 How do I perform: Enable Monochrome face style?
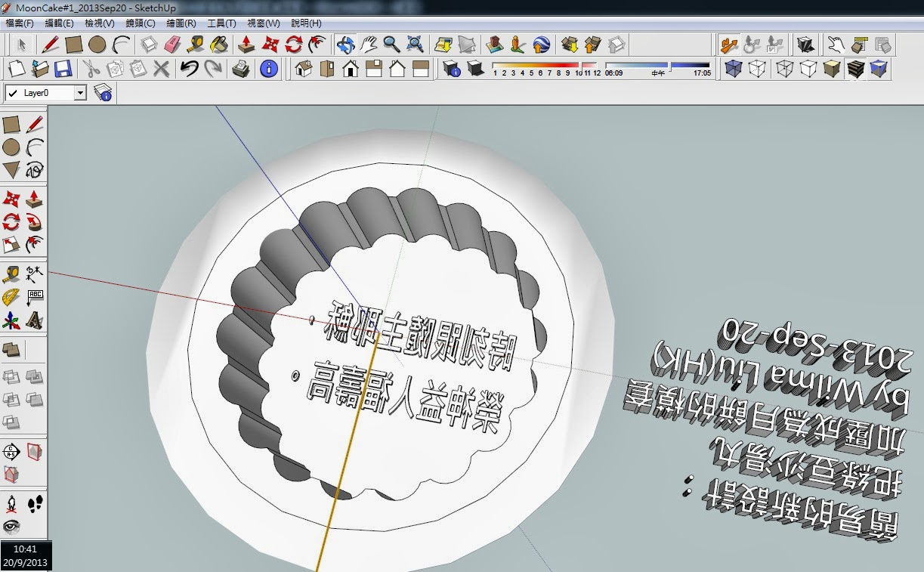(878, 70)
